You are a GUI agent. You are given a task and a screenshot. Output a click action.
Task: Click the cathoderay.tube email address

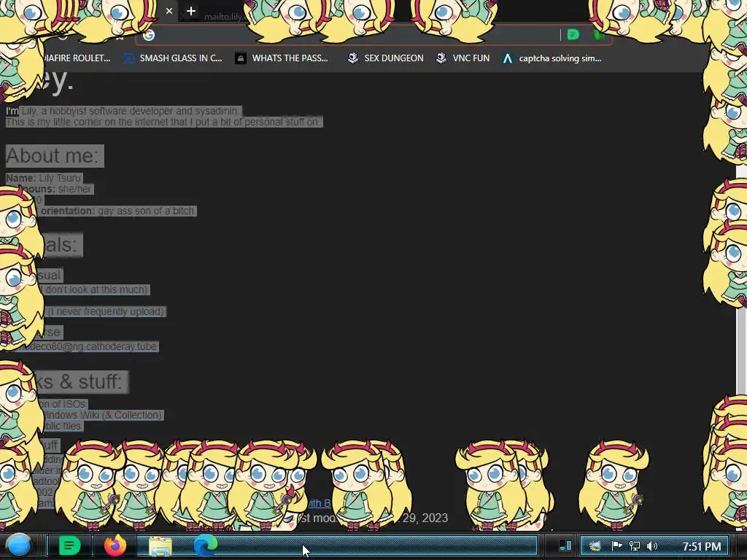(90, 346)
